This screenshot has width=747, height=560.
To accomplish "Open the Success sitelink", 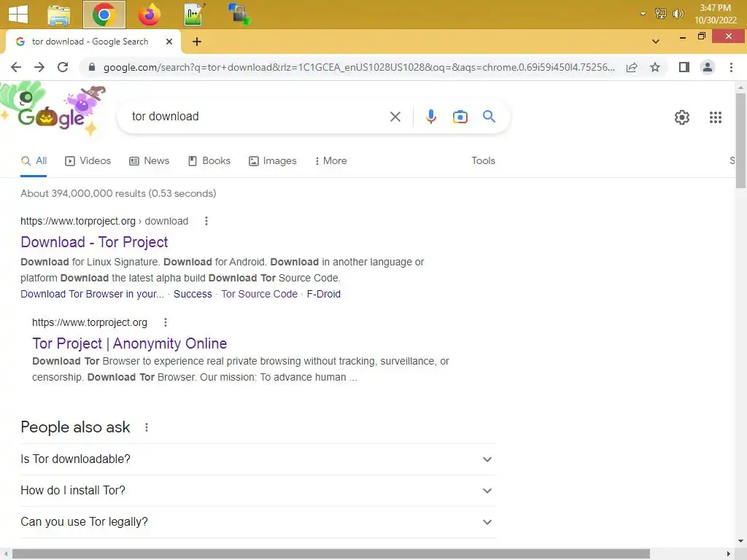I will tap(193, 295).
